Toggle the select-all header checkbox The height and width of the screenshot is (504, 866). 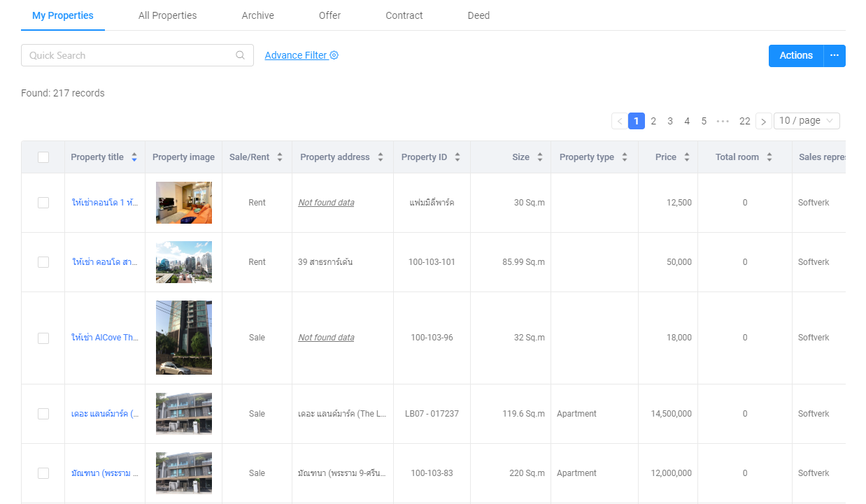[43, 157]
